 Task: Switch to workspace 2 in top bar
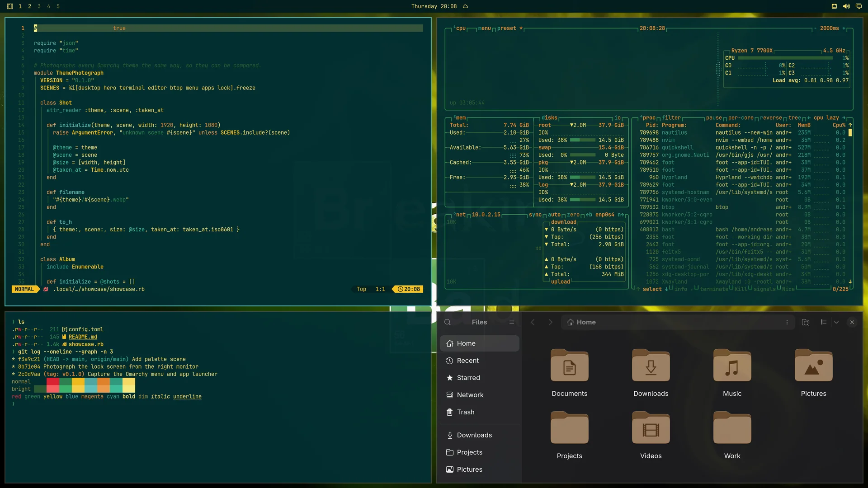tap(29, 6)
